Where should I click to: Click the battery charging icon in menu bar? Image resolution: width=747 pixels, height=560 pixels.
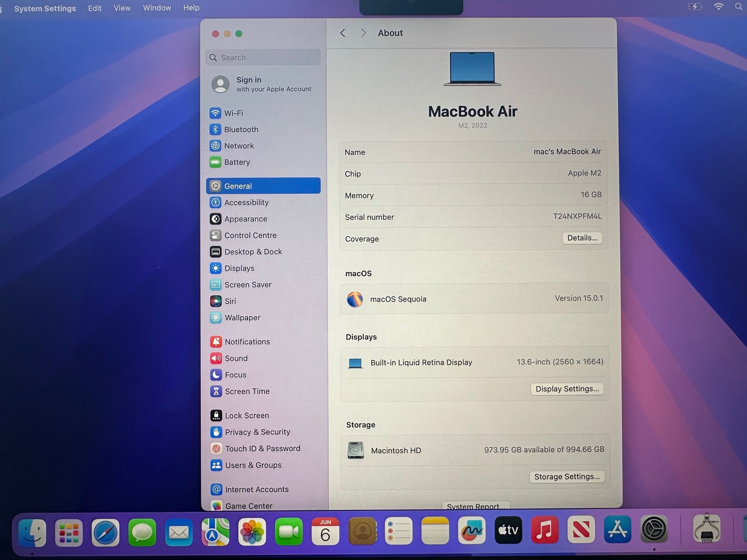pyautogui.click(x=695, y=7)
